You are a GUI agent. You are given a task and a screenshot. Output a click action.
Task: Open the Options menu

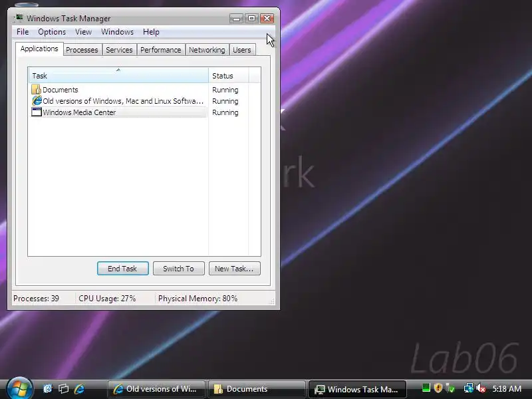pyautogui.click(x=52, y=32)
